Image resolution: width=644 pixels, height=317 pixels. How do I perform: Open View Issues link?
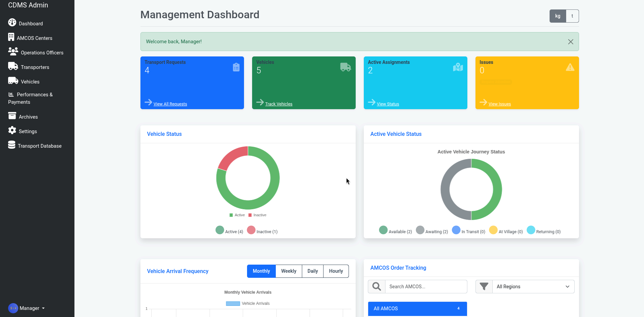click(500, 104)
